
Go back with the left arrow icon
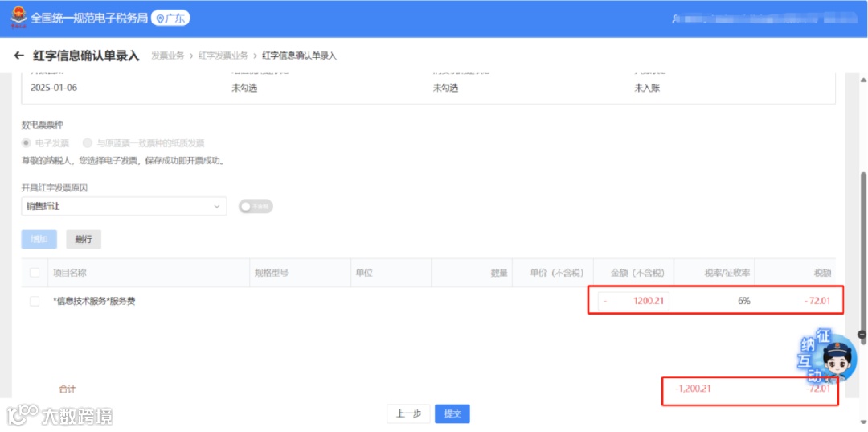point(19,56)
